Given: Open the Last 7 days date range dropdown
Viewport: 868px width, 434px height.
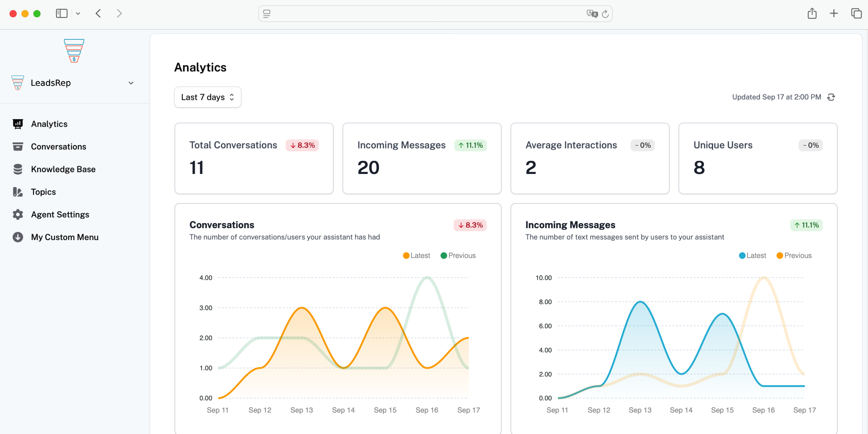Looking at the screenshot, I should pyautogui.click(x=208, y=97).
